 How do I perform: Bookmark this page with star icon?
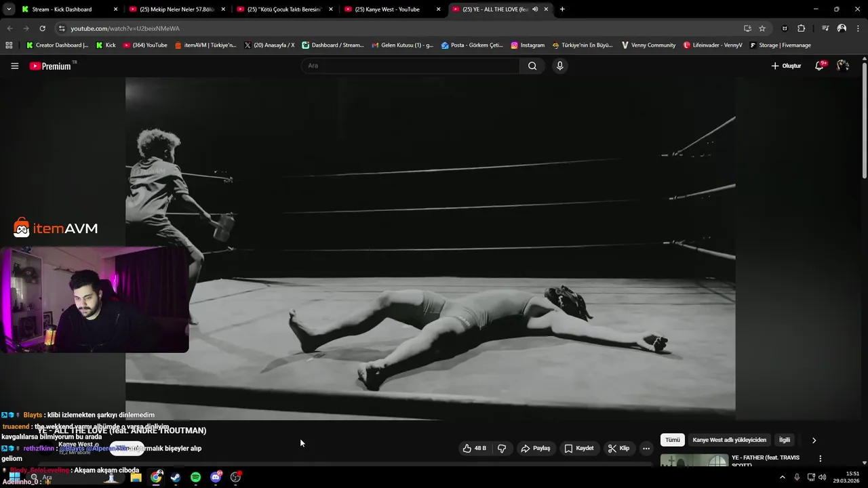point(762,28)
